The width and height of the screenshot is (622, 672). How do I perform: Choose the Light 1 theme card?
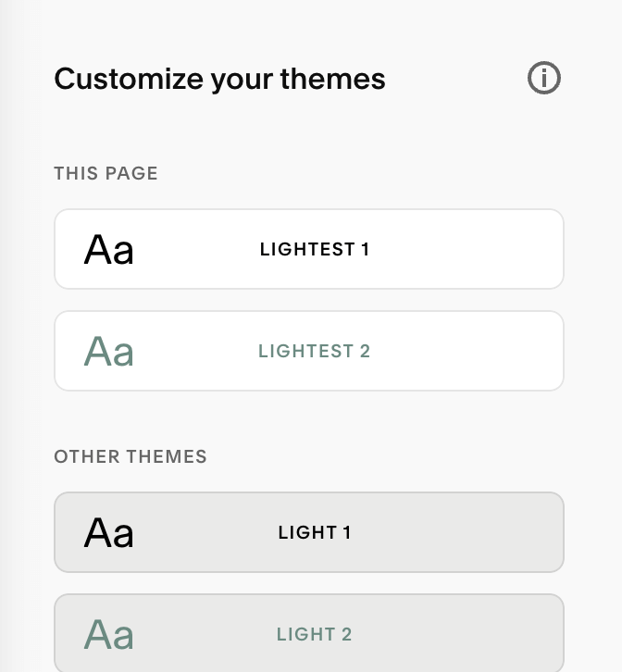pyautogui.click(x=308, y=532)
